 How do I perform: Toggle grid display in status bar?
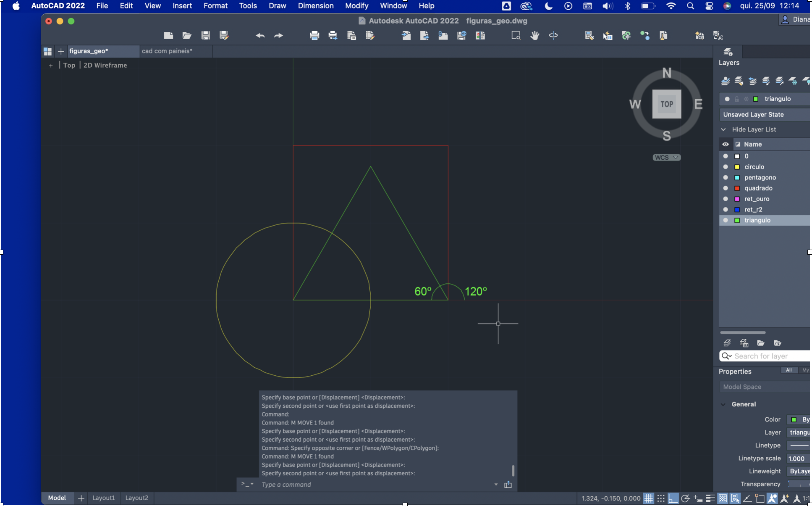pos(649,498)
